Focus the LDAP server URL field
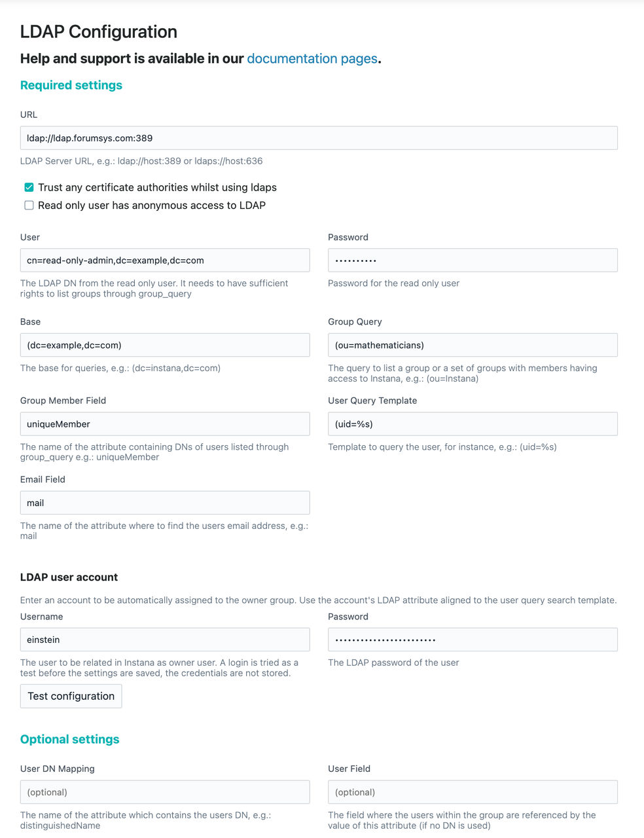This screenshot has height=838, width=644. 319,138
